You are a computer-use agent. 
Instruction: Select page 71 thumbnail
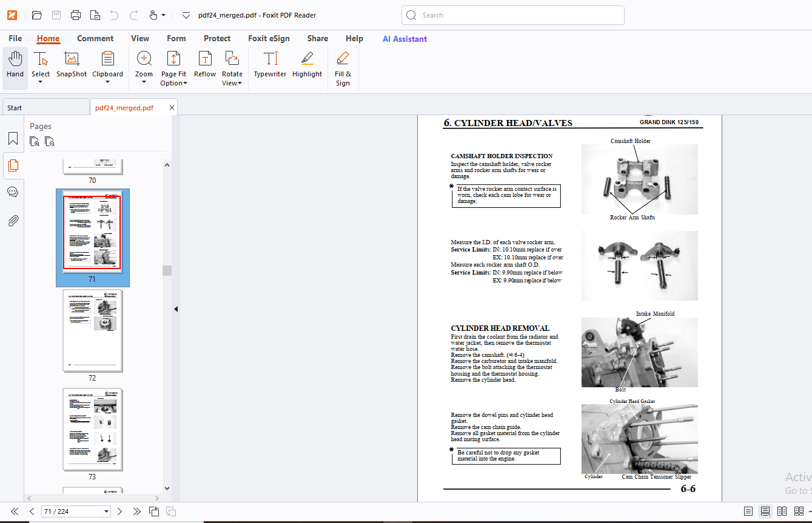[92, 232]
